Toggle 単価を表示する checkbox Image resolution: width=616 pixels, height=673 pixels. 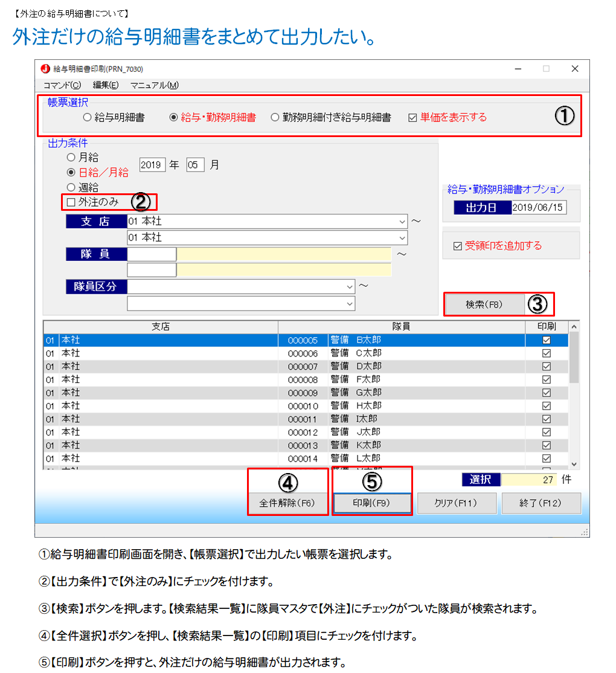[413, 118]
